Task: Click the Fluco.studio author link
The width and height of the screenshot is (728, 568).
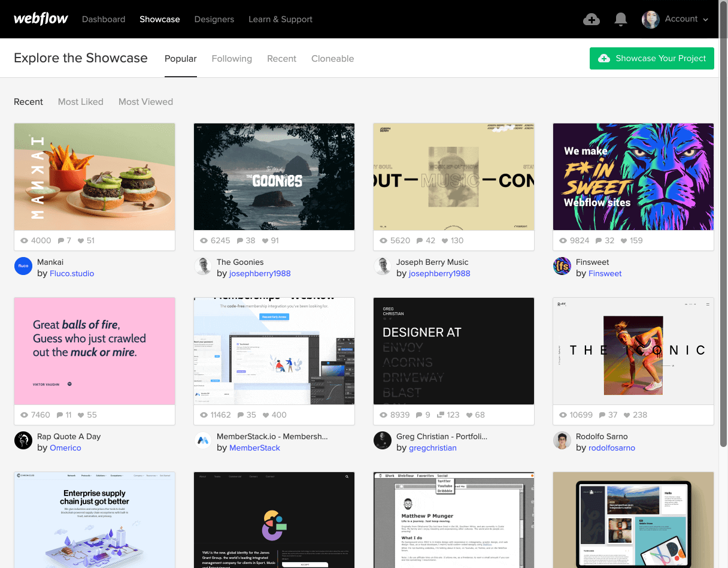Action: [x=72, y=273]
